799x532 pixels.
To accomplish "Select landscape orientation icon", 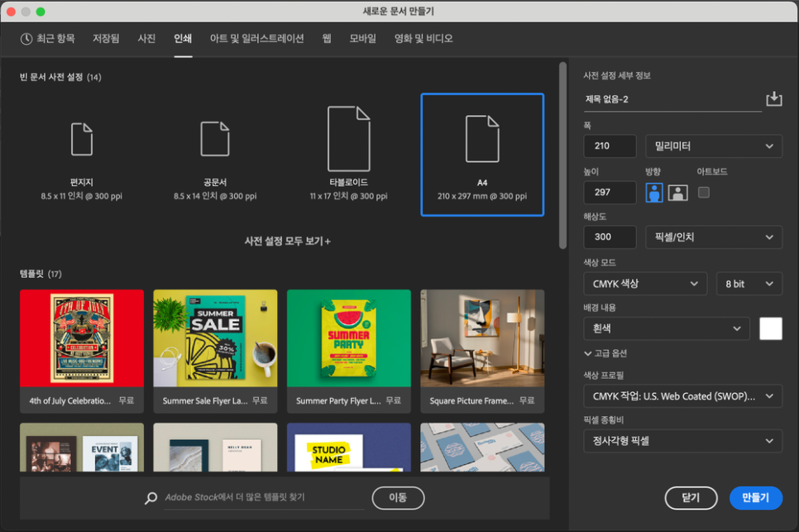I will [x=677, y=193].
